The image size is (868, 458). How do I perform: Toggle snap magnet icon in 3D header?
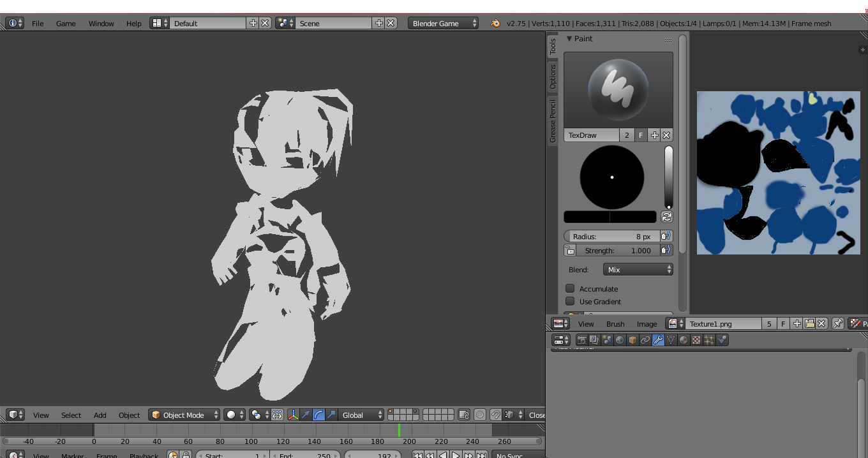tap(495, 415)
